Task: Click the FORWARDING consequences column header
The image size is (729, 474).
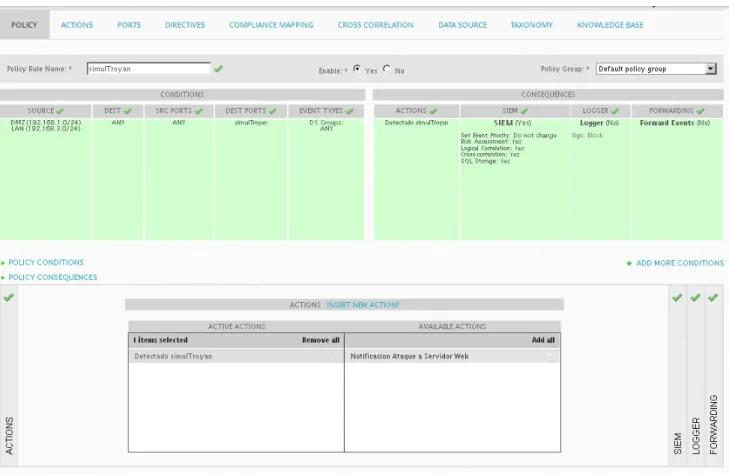Action: 677,111
